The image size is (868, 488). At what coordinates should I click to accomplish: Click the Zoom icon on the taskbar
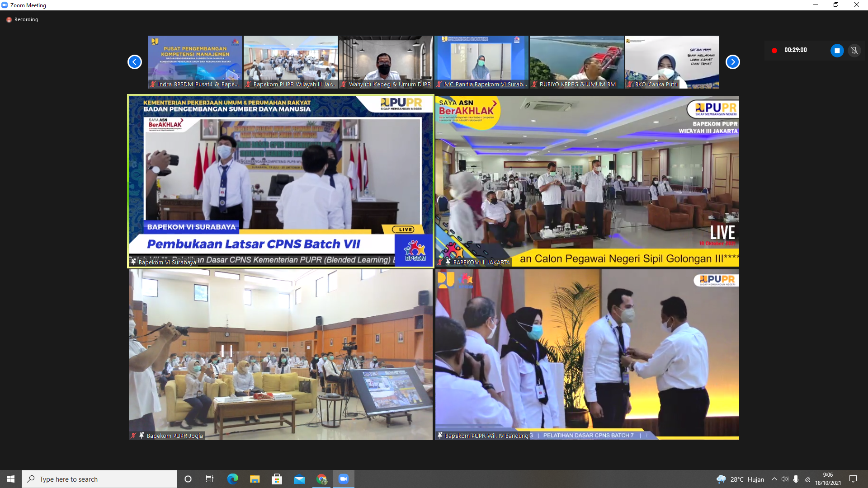pyautogui.click(x=344, y=479)
